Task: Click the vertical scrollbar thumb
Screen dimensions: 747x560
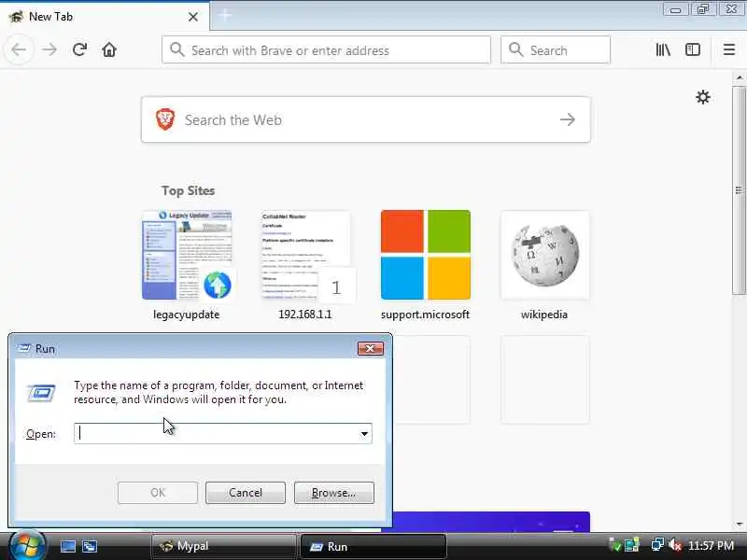Action: pyautogui.click(x=739, y=190)
